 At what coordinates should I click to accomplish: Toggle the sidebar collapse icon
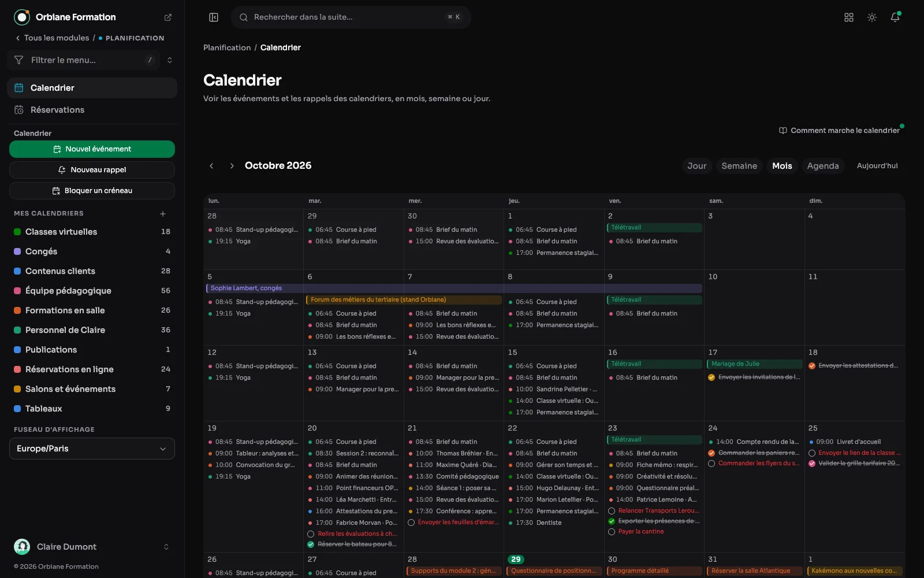[x=214, y=17]
